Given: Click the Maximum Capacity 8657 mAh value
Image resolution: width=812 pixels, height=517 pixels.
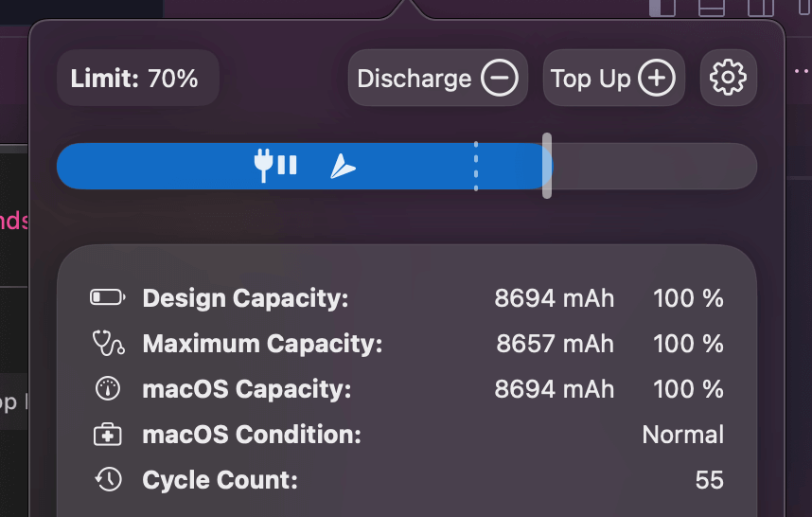Looking at the screenshot, I should coord(555,343).
